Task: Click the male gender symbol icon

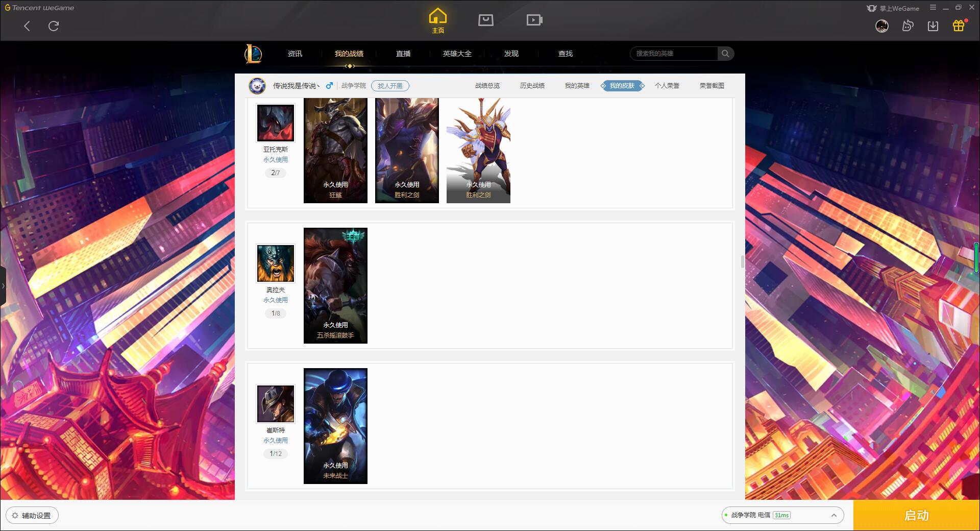Action: (329, 86)
